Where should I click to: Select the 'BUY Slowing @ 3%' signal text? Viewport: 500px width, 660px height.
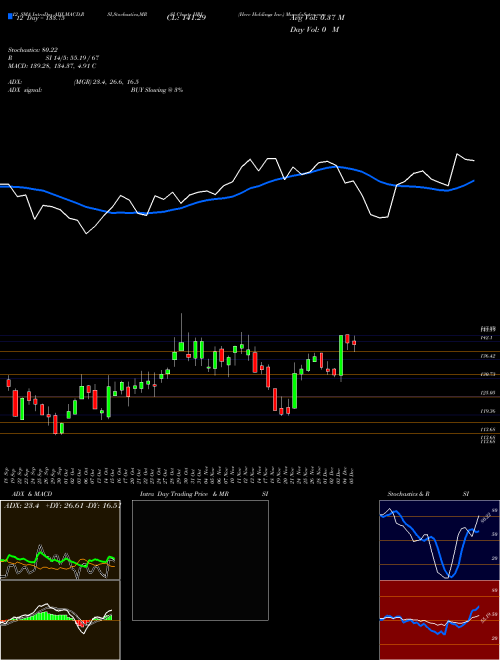tap(157, 90)
